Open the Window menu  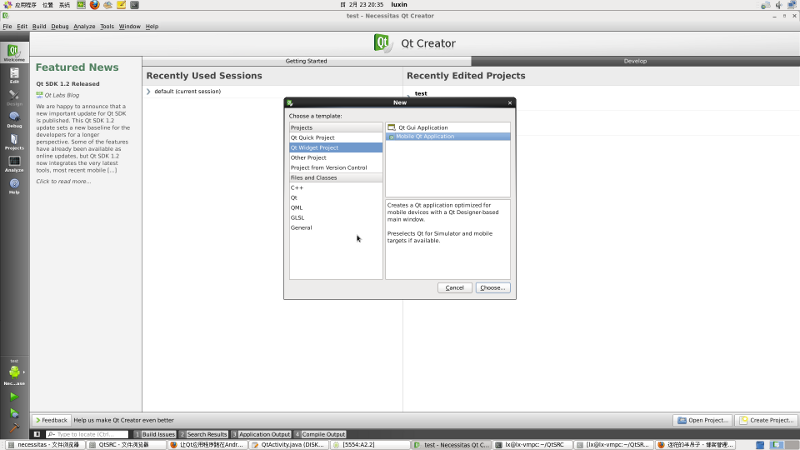pos(130,26)
